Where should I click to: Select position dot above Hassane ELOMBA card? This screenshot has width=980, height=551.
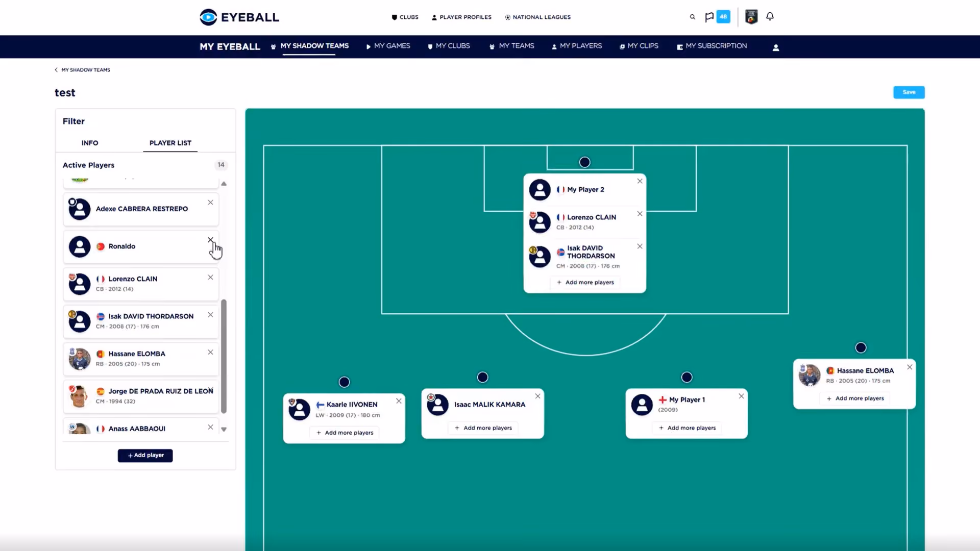(x=861, y=348)
